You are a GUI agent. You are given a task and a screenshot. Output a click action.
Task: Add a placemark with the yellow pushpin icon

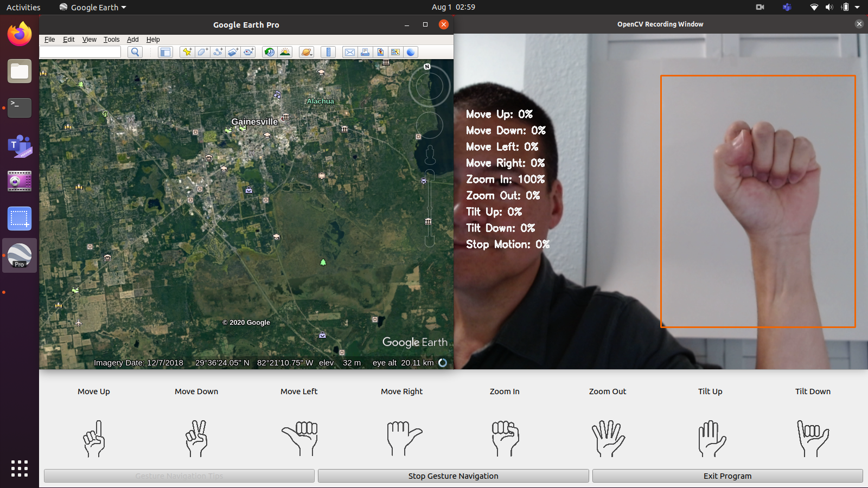(x=187, y=52)
